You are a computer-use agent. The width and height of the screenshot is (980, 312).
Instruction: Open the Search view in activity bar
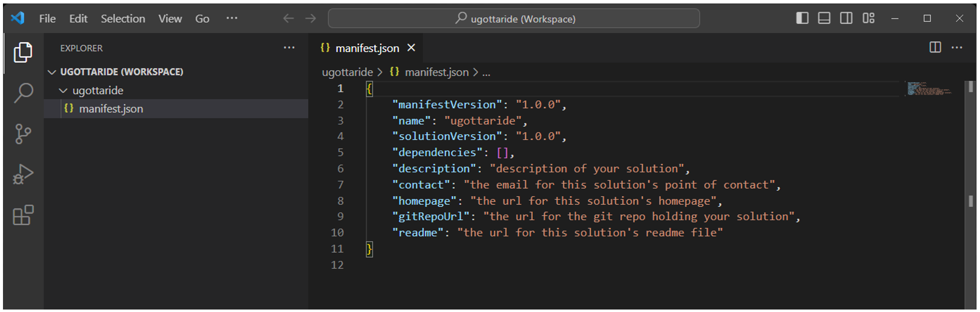pyautogui.click(x=23, y=93)
